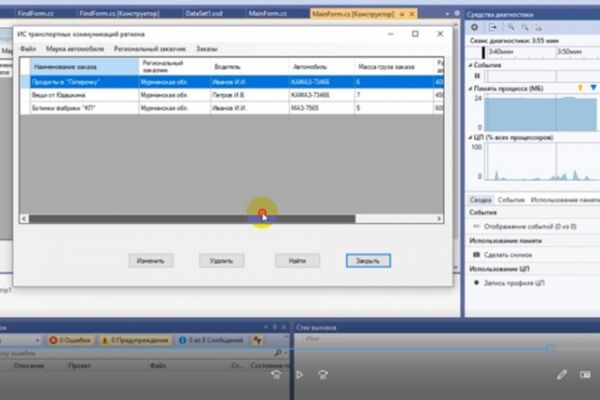Click the Закрыть button
Viewport: 600px width, 400px height.
[x=368, y=261]
